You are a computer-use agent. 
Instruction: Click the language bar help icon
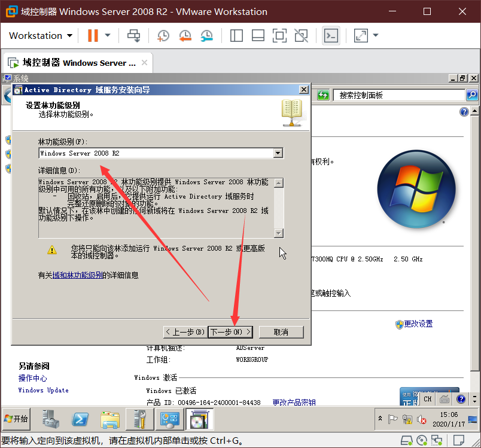[x=461, y=399]
